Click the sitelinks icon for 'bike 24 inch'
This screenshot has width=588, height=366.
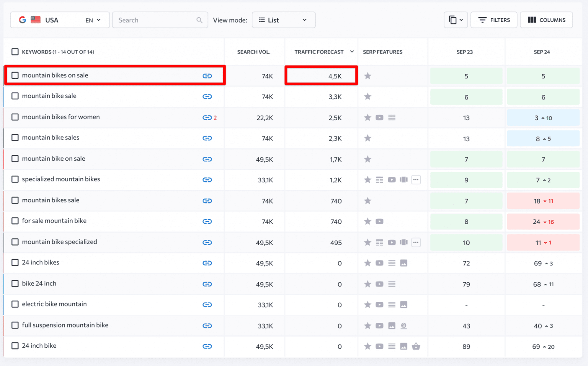point(392,284)
